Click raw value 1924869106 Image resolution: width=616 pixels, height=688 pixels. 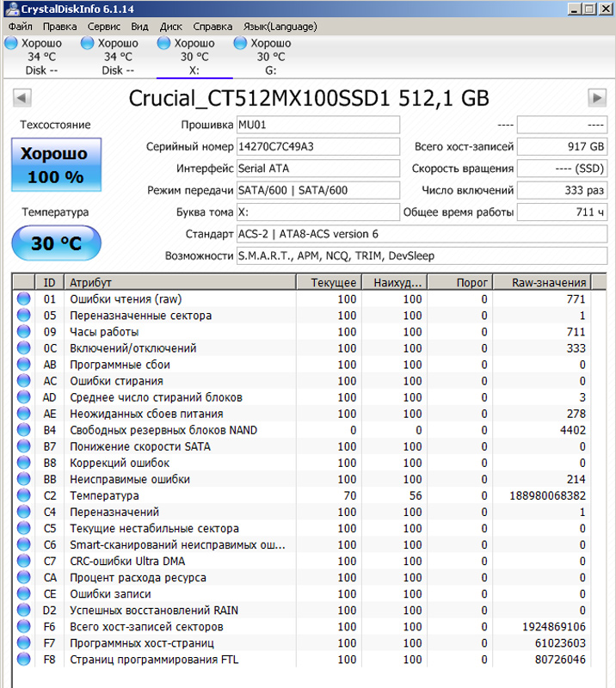coord(554,627)
